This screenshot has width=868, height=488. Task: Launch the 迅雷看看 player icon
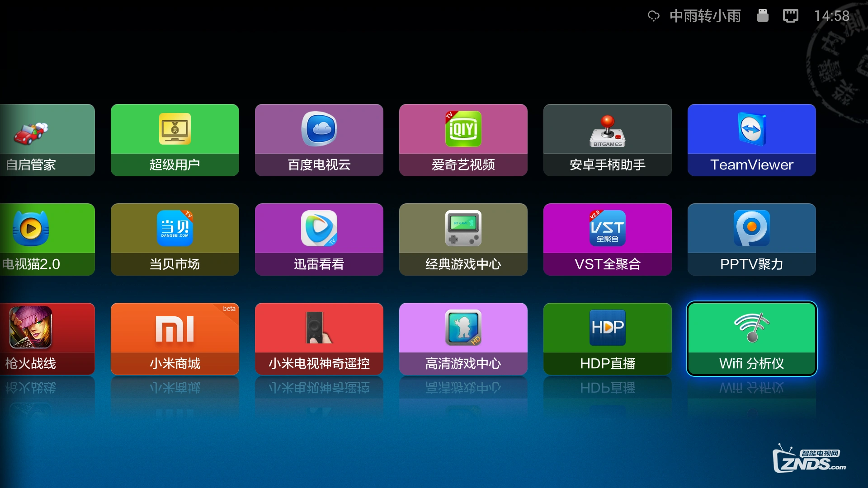(319, 228)
